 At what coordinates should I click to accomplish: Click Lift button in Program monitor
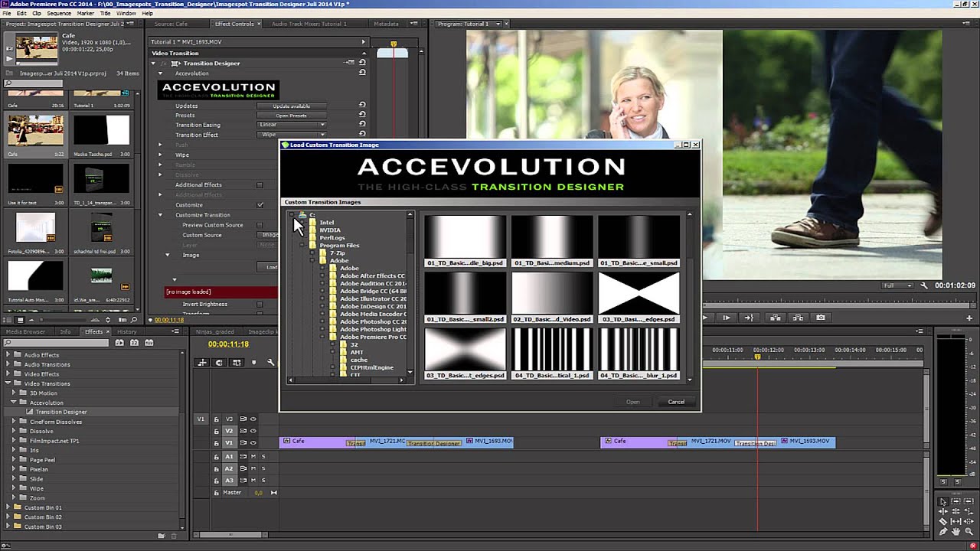776,317
